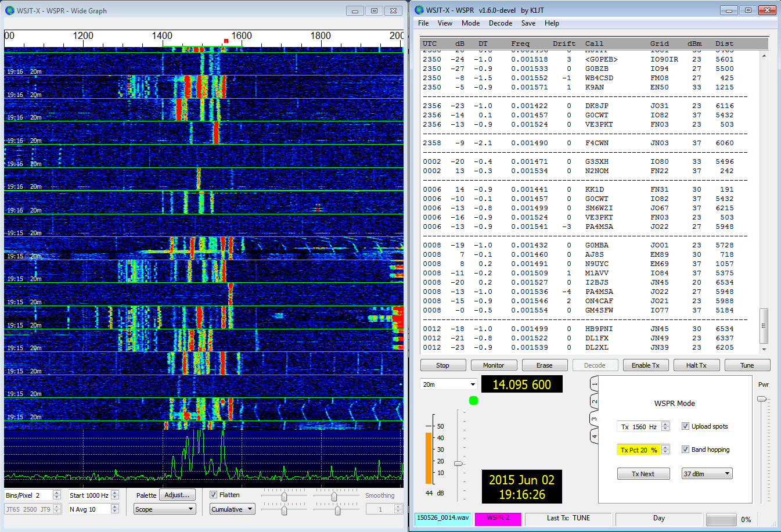This screenshot has width=781, height=532.
Task: Click the WSJT-X icon in the main window title bar
Action: (419, 10)
